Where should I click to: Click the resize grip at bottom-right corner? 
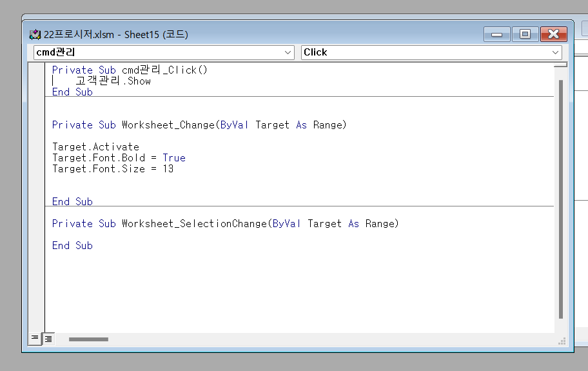[x=562, y=341]
